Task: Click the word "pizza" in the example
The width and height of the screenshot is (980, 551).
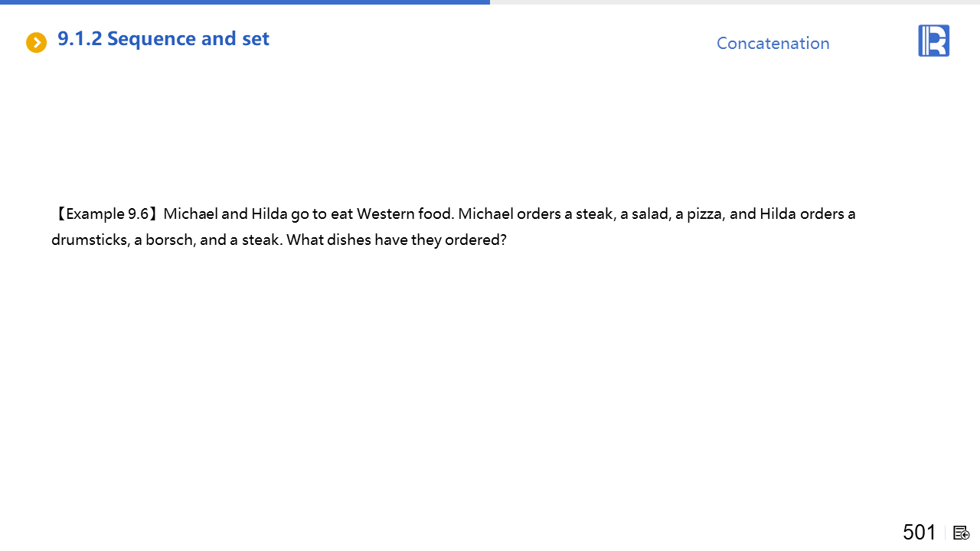Action: click(x=704, y=214)
